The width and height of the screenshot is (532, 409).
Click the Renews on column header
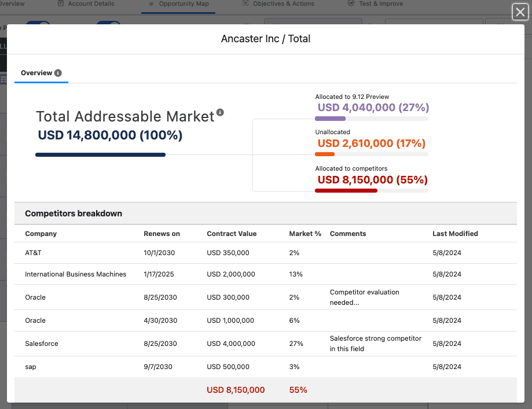click(x=162, y=234)
